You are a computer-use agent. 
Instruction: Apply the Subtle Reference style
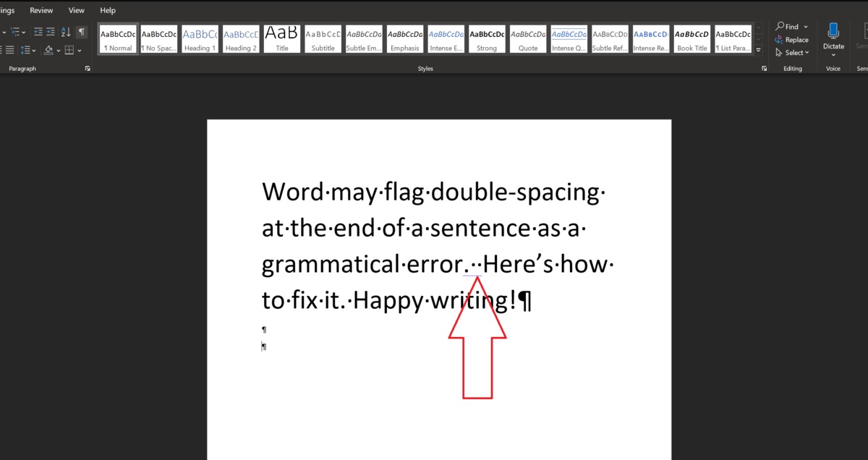click(610, 39)
